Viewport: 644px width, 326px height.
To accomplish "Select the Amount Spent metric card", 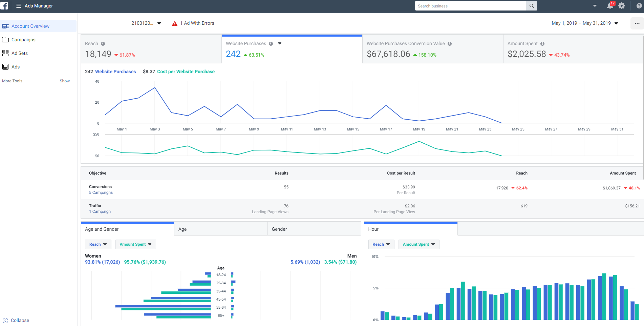I will coord(573,49).
